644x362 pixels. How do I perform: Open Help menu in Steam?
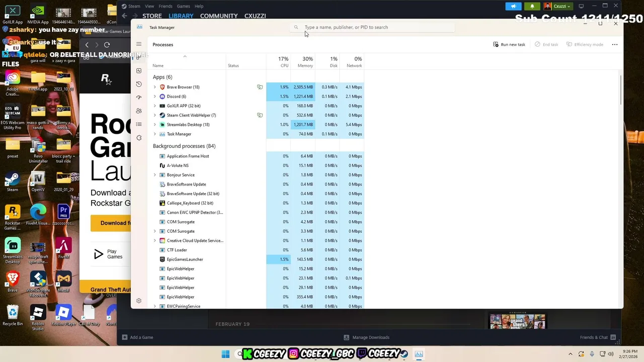coord(199,6)
